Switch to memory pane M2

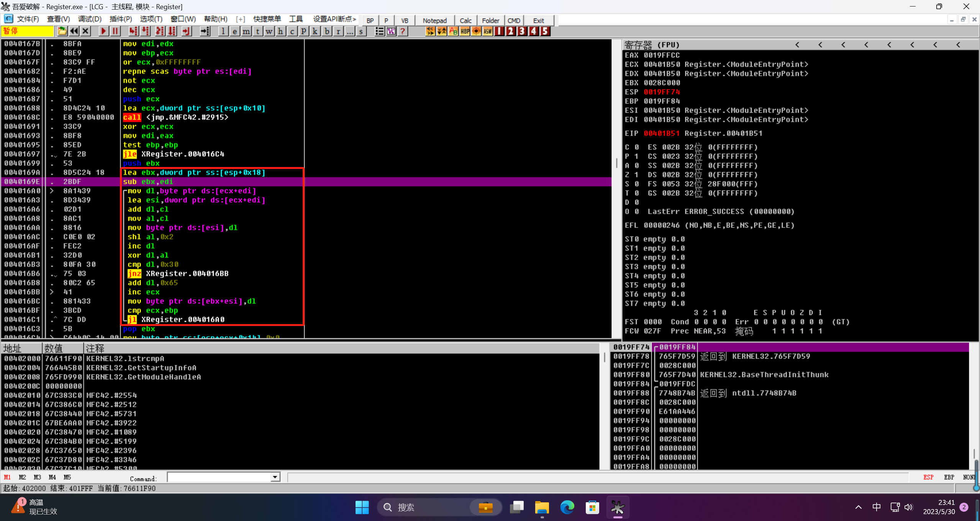[22, 477]
